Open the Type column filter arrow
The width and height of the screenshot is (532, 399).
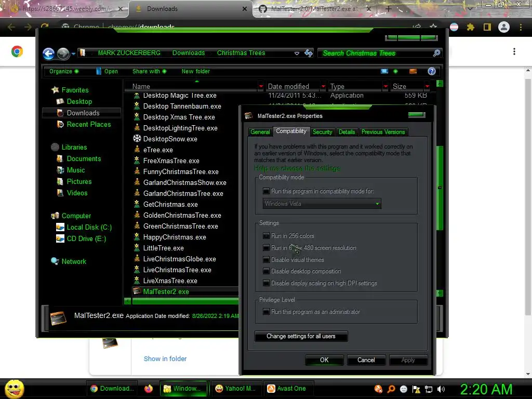tap(385, 87)
